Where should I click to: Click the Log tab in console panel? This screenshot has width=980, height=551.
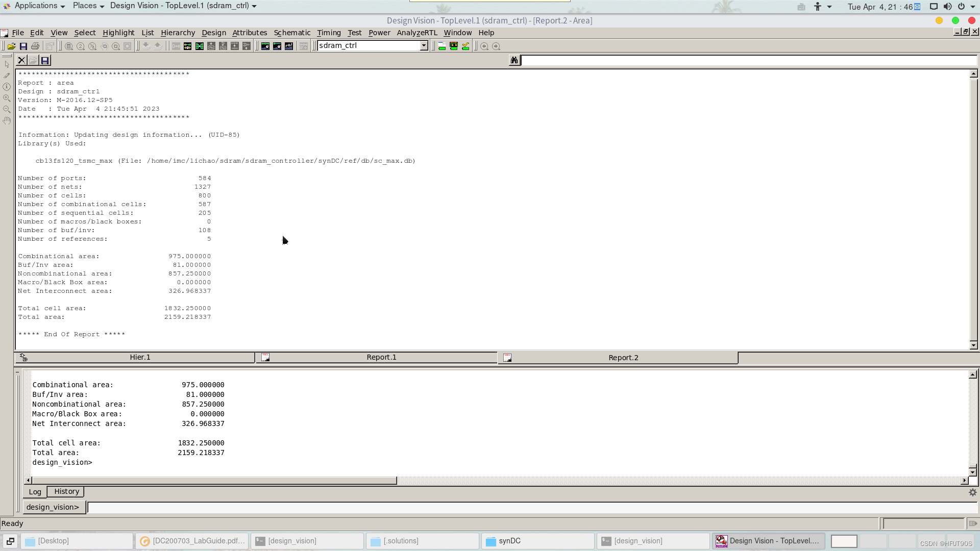point(34,491)
